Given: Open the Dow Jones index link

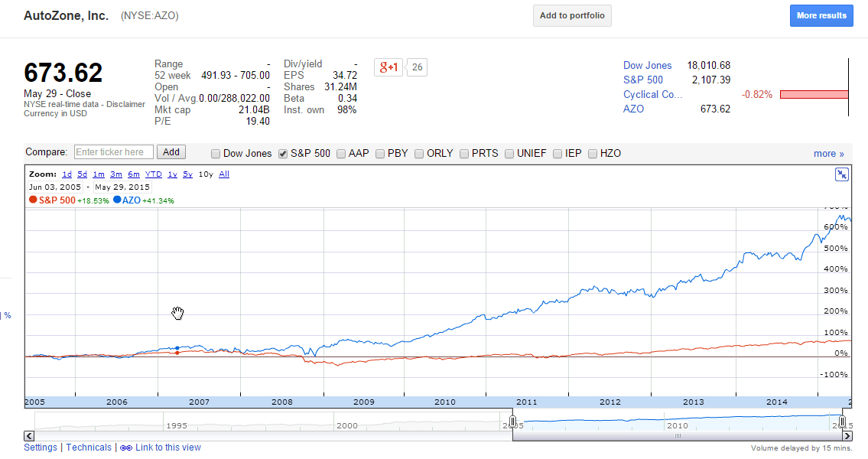Looking at the screenshot, I should click(647, 65).
